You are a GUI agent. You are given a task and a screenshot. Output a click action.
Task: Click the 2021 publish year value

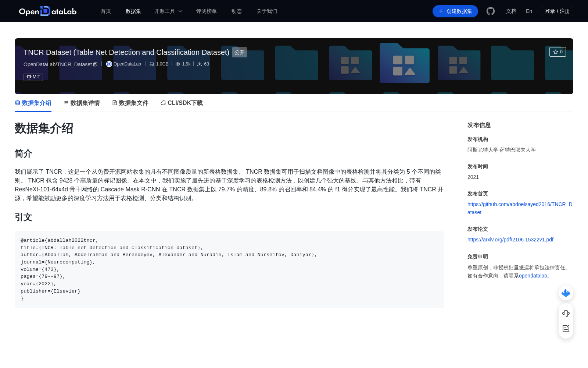tap(473, 177)
